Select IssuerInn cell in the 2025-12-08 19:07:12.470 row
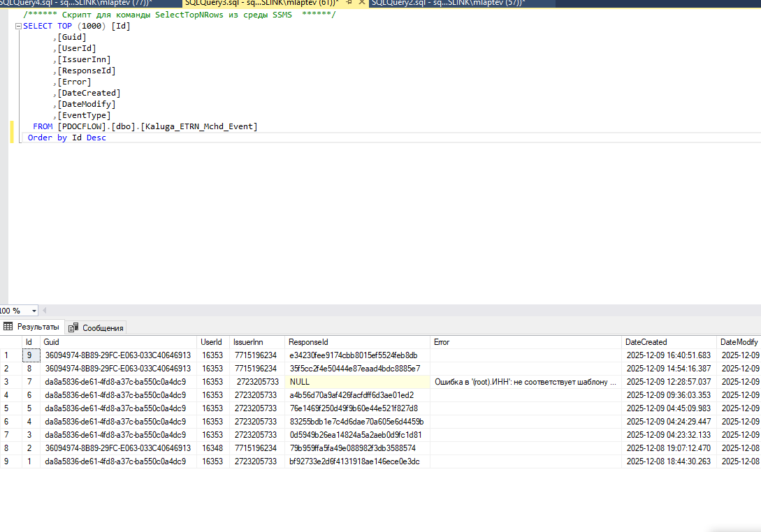Viewport: 761px width, 532px height. [257, 448]
